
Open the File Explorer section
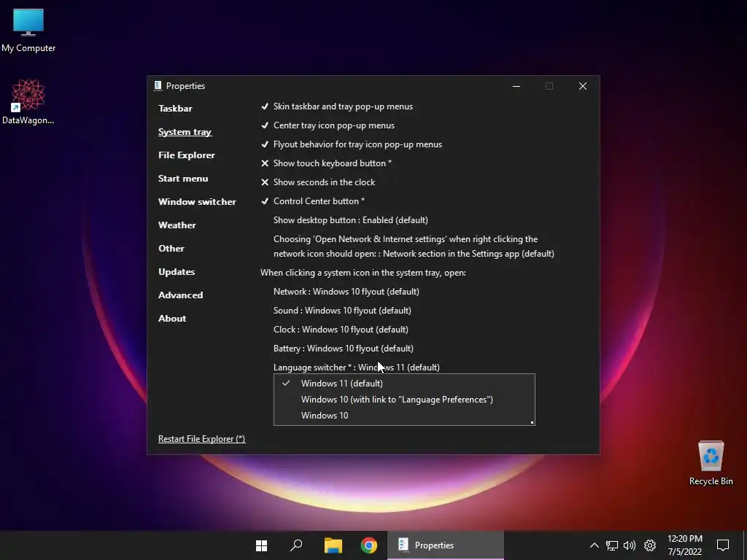[x=186, y=155]
